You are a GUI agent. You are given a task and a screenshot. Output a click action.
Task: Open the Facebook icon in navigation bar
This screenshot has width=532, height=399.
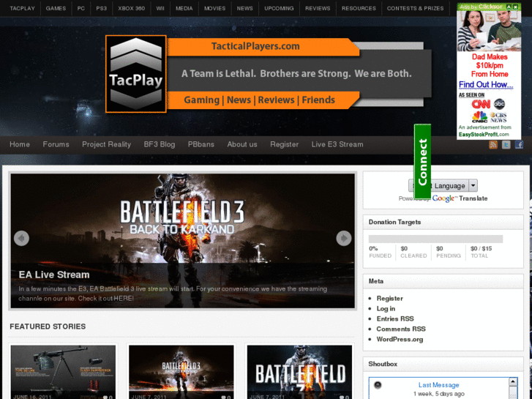tap(519, 145)
